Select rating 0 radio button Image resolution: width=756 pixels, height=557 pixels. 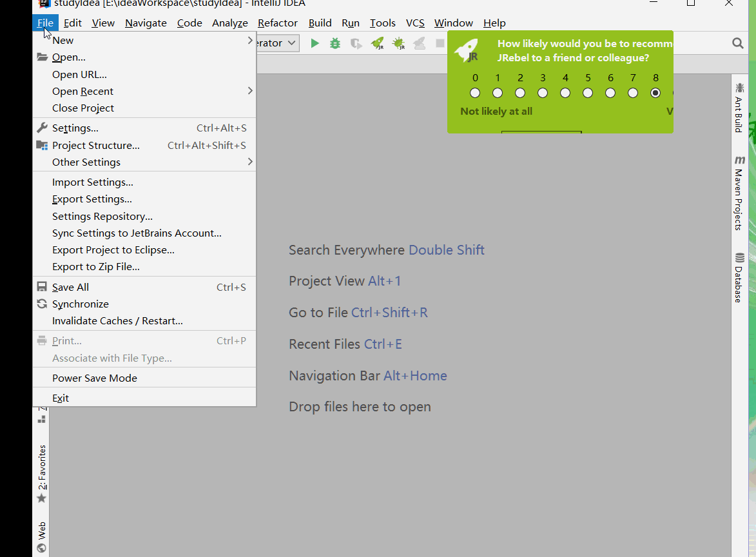(x=475, y=93)
